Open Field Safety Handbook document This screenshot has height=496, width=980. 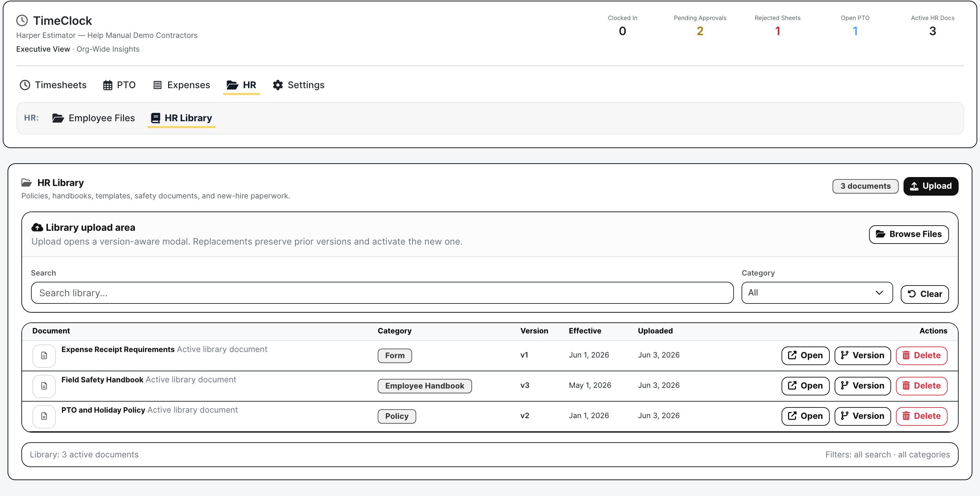(805, 386)
